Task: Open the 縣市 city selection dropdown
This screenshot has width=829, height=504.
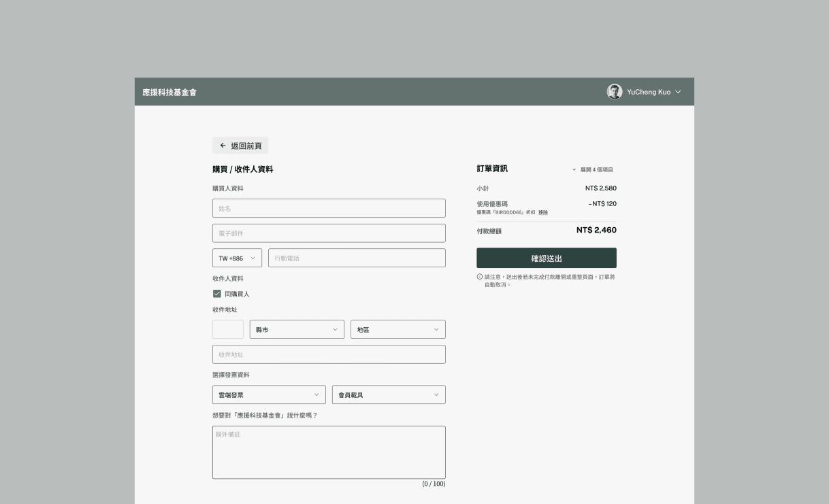Action: 297,329
